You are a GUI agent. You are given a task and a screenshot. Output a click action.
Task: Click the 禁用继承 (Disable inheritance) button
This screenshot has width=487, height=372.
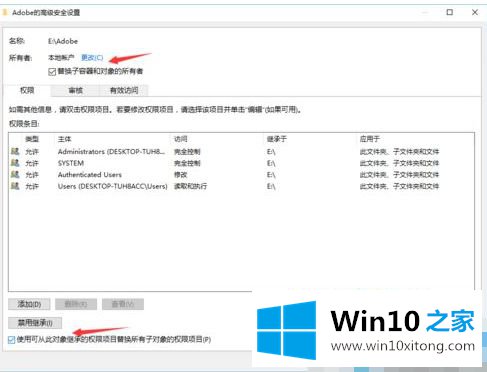click(x=35, y=323)
